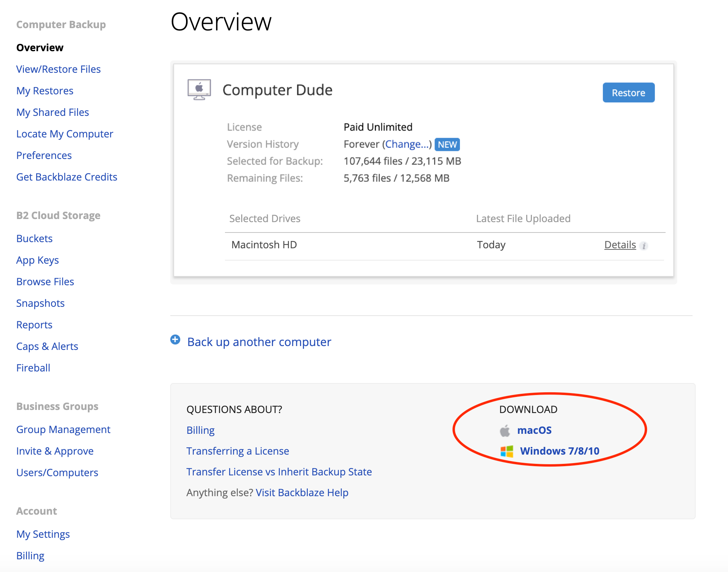Click the Today latest upload value
The height and width of the screenshot is (572, 728).
point(491,245)
